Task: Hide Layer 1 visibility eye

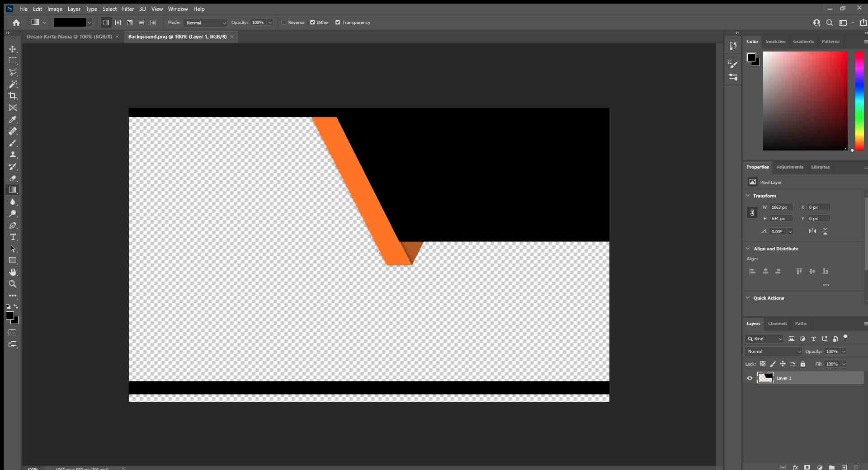Action: [750, 378]
